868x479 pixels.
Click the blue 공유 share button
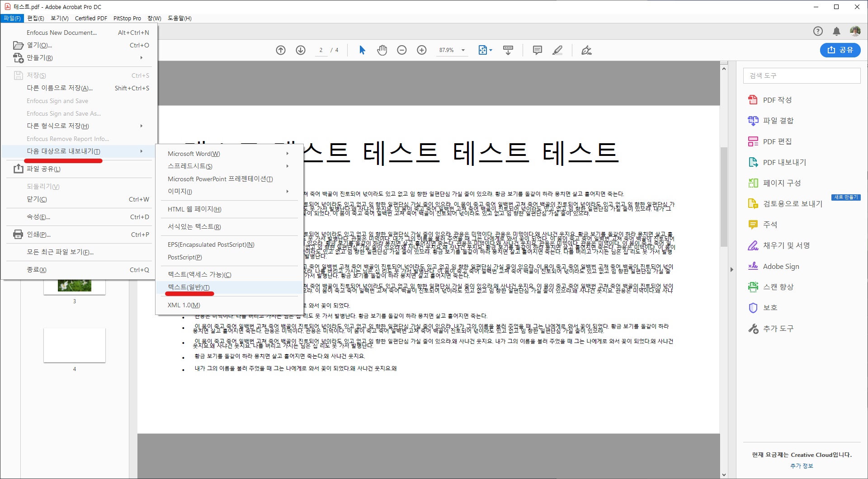click(840, 50)
